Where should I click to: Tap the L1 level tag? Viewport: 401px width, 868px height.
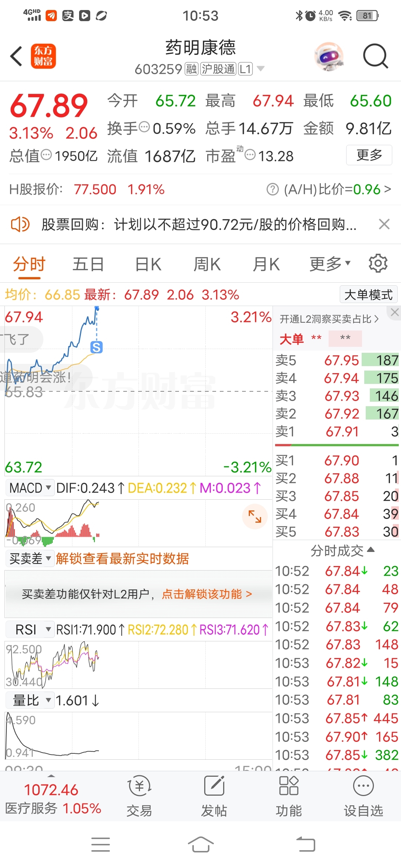245,69
